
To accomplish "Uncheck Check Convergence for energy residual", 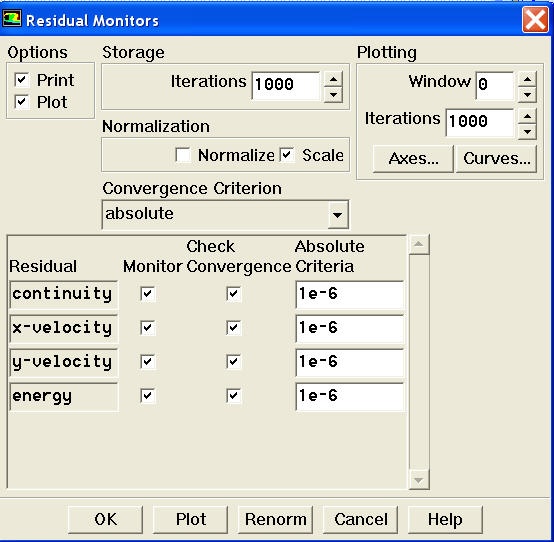I will (x=233, y=395).
